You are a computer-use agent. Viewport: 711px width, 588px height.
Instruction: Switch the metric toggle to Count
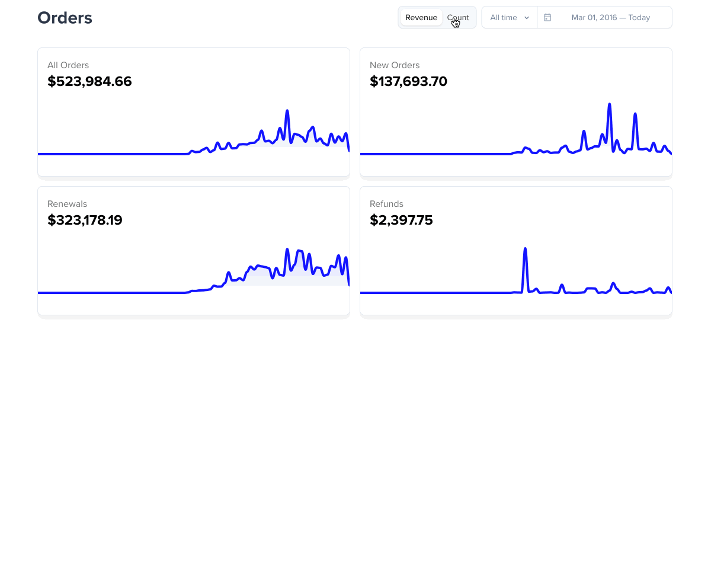pos(457,17)
